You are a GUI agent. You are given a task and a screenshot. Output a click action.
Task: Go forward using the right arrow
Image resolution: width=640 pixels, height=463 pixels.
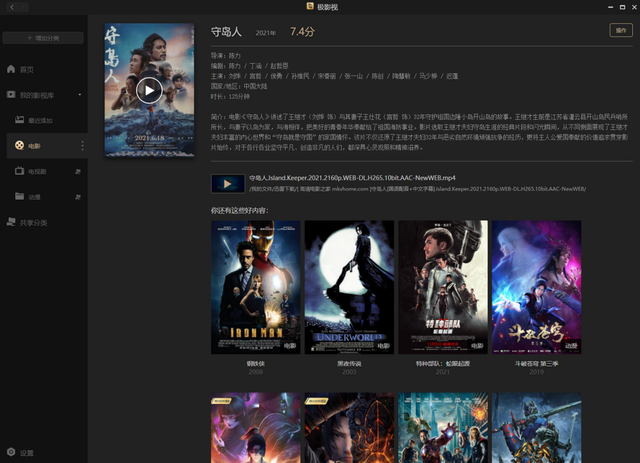pos(23,7)
